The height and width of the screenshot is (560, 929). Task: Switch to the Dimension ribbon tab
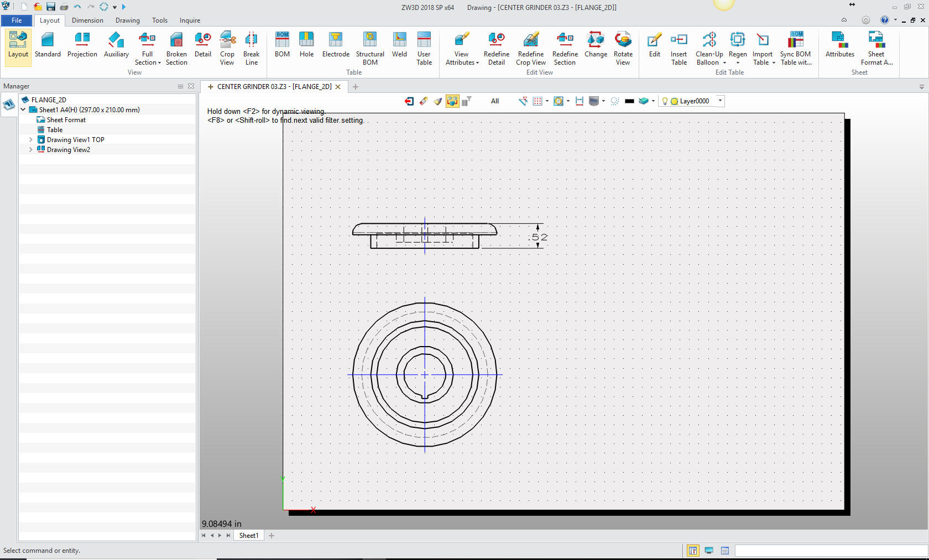click(x=87, y=20)
